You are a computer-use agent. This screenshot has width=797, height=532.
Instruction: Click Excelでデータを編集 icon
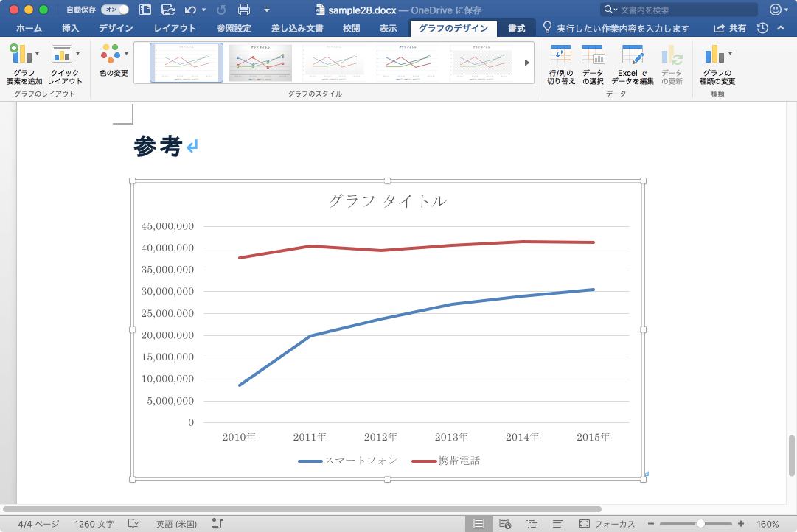tap(633, 64)
